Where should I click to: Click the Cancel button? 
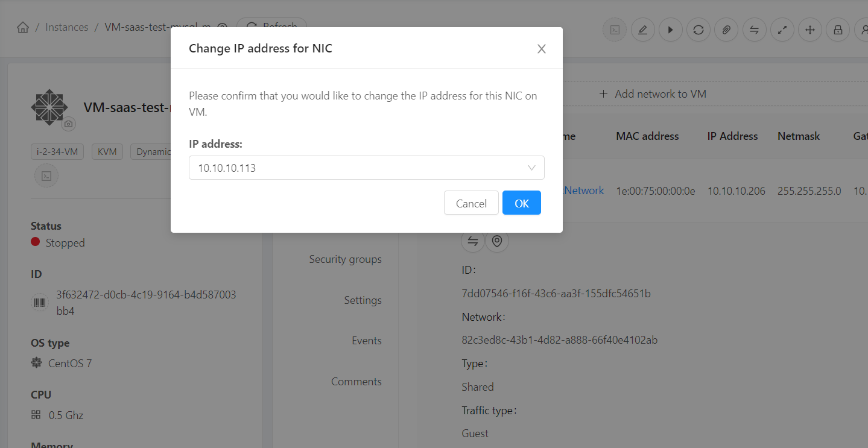[471, 203]
